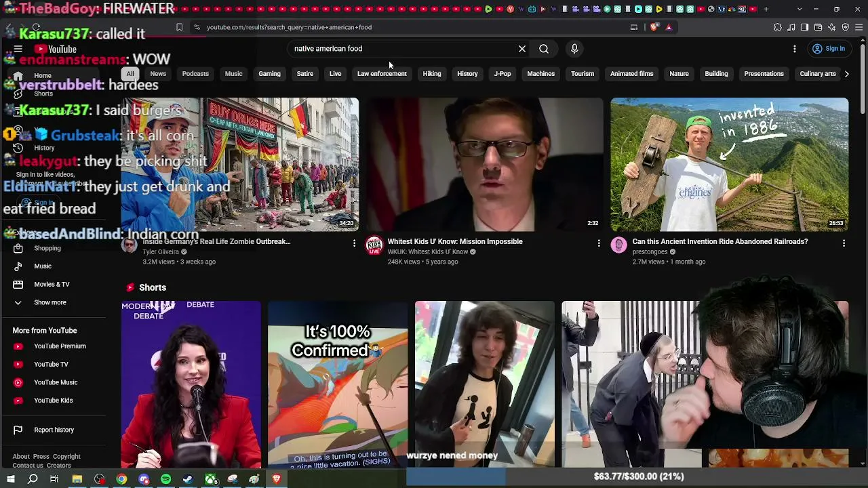Filter results by Culinary arts

[x=818, y=74]
